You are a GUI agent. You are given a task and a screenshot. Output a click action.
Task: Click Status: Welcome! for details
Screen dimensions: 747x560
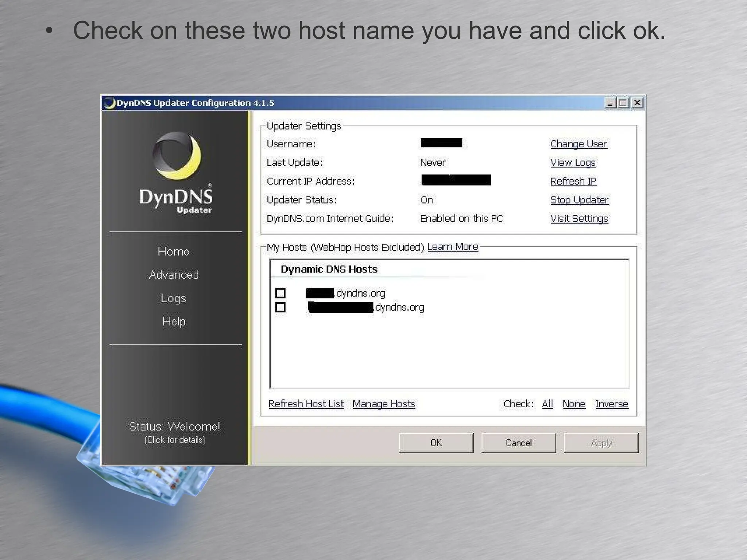point(175,432)
